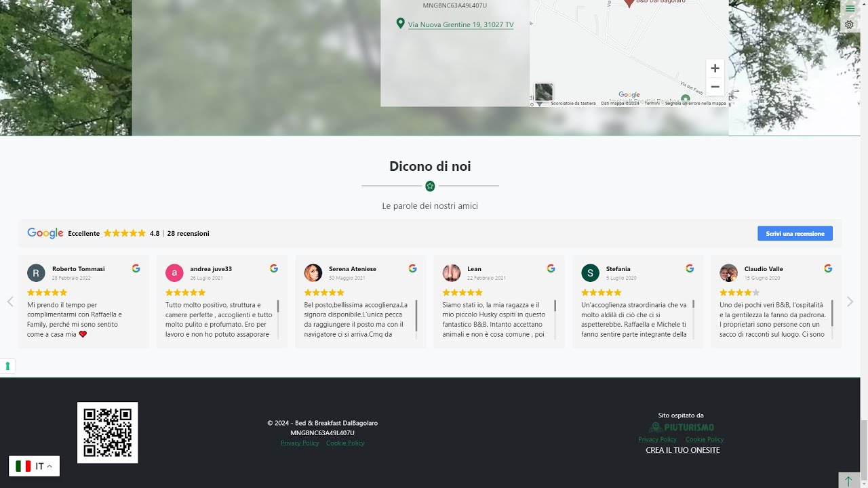Open Roberto Tommasi's avatar

coord(36,273)
